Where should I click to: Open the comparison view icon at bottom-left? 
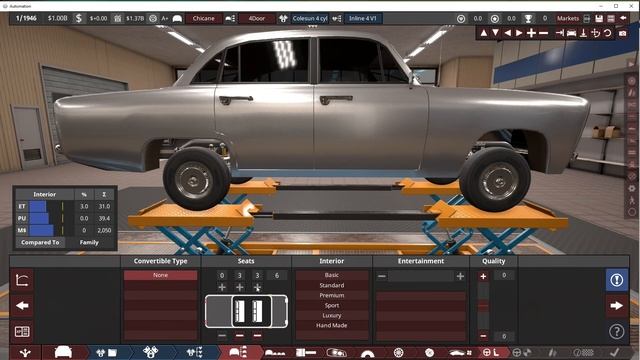(22, 331)
